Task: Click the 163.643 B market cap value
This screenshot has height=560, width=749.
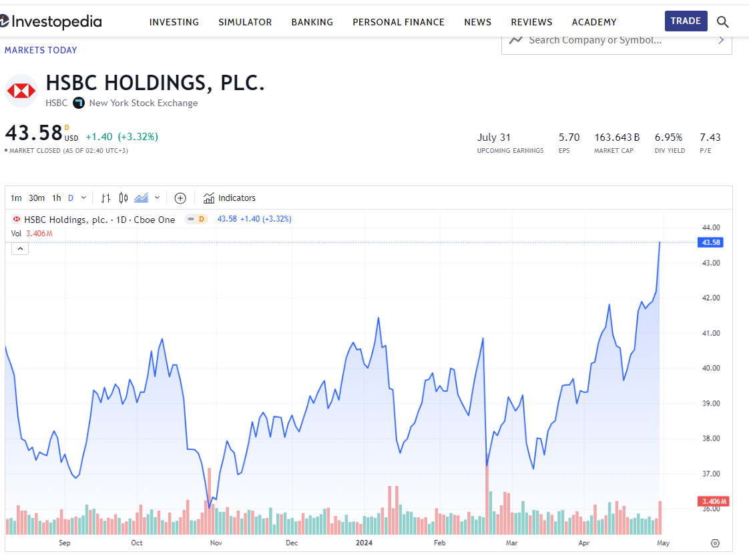Action: tap(617, 137)
